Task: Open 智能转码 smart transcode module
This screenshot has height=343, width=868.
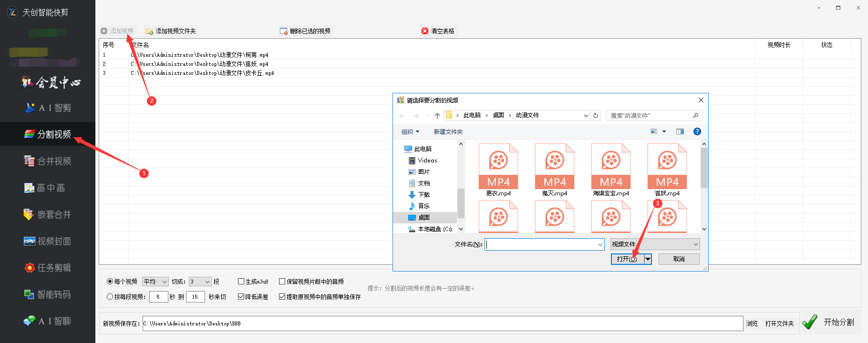Action: 48,294
